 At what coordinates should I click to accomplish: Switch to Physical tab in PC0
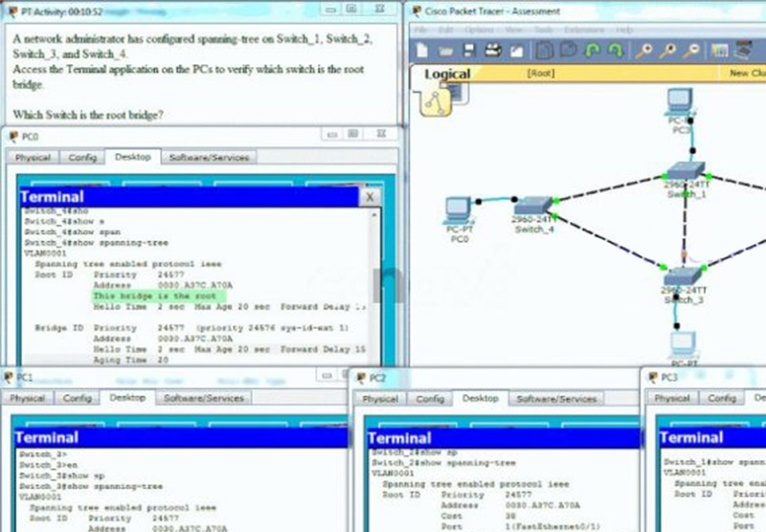pyautogui.click(x=33, y=157)
